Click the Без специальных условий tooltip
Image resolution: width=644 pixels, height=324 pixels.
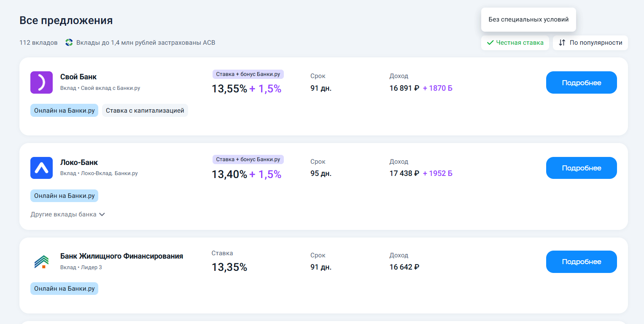click(528, 19)
